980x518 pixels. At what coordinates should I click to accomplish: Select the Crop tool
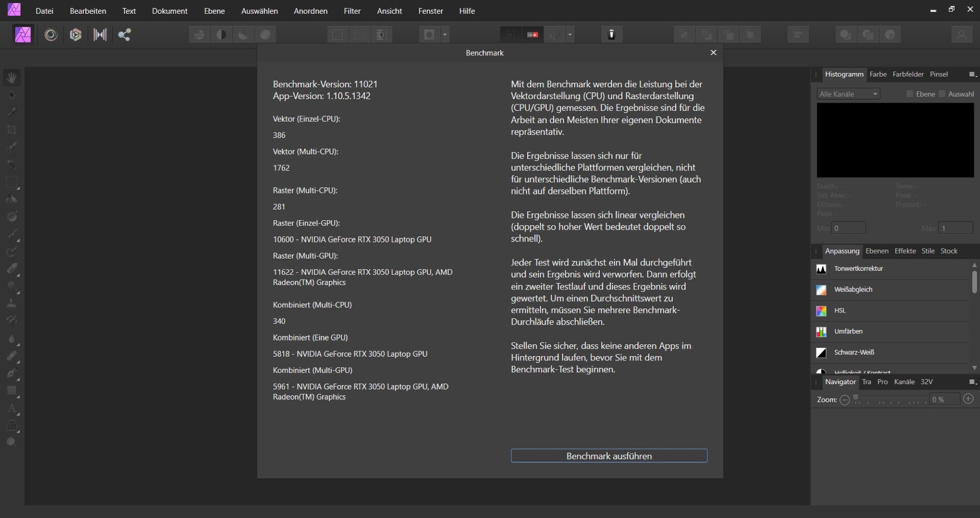click(12, 130)
